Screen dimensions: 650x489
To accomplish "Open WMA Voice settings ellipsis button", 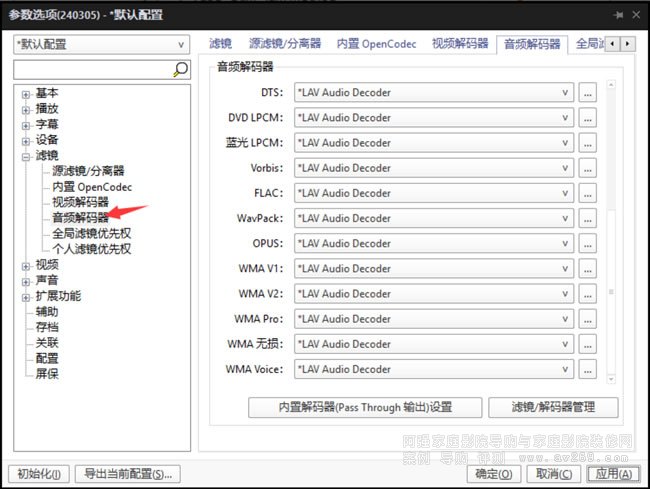I will pyautogui.click(x=587, y=369).
